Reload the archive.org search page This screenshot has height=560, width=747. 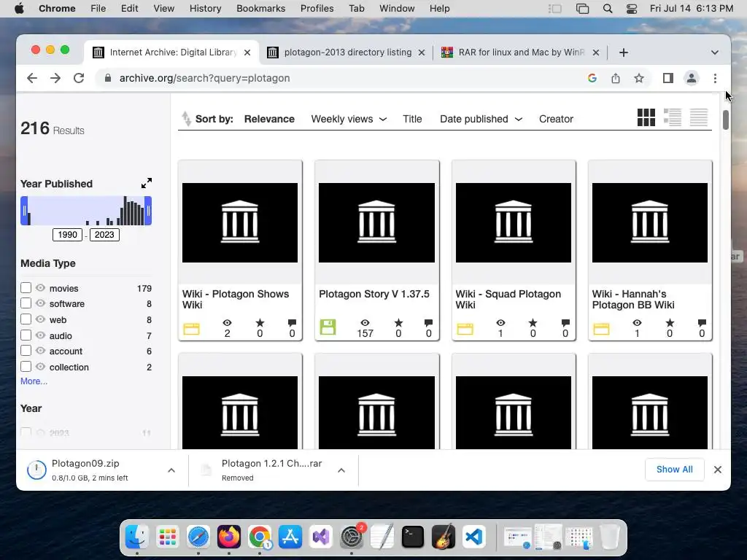tap(79, 78)
